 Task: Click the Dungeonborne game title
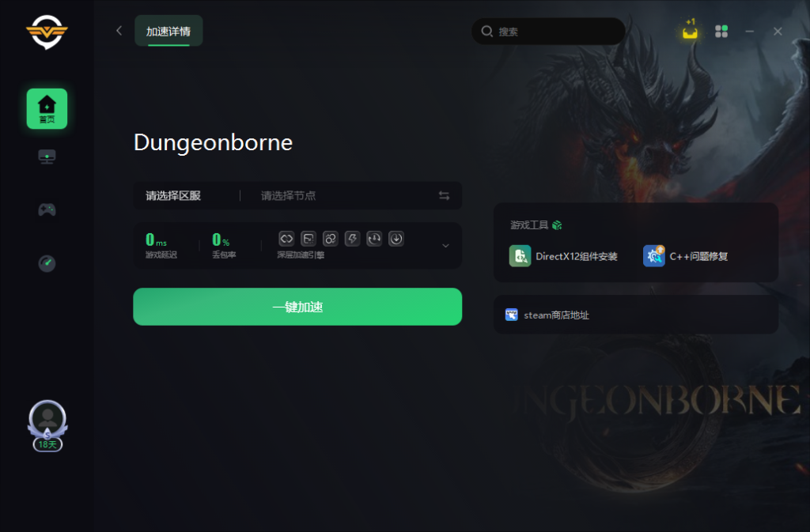(213, 142)
